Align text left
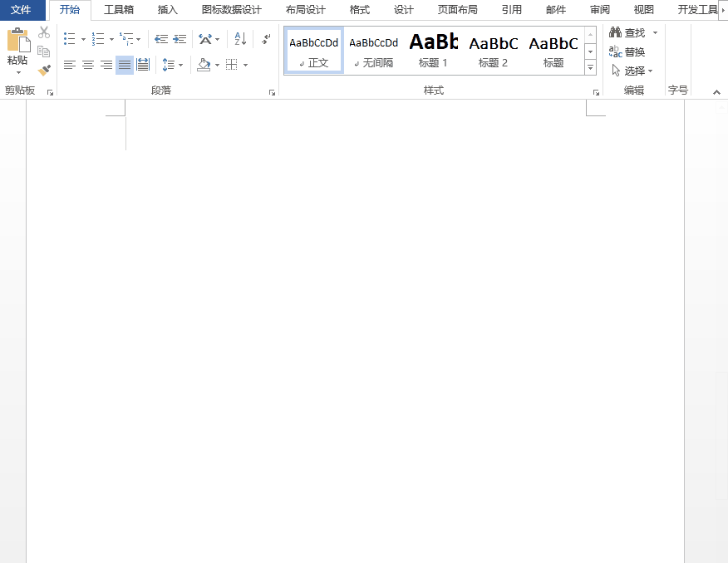Screen dimensions: 728x563 (70, 65)
